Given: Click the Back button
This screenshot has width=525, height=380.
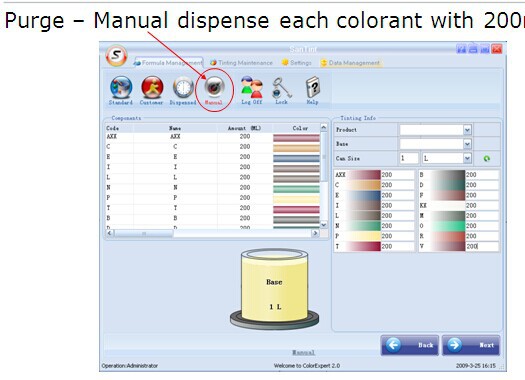Looking at the screenshot, I should click(410, 345).
